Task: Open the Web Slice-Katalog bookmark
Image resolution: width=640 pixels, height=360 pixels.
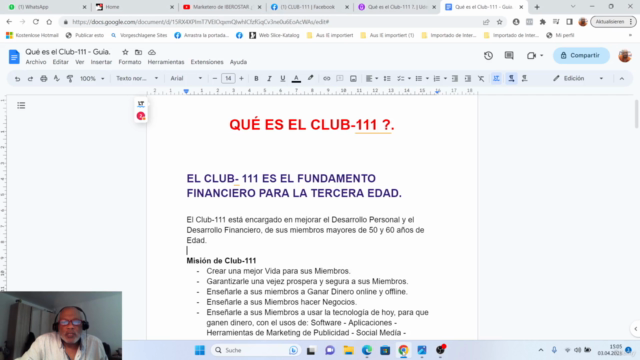Action: click(x=274, y=35)
